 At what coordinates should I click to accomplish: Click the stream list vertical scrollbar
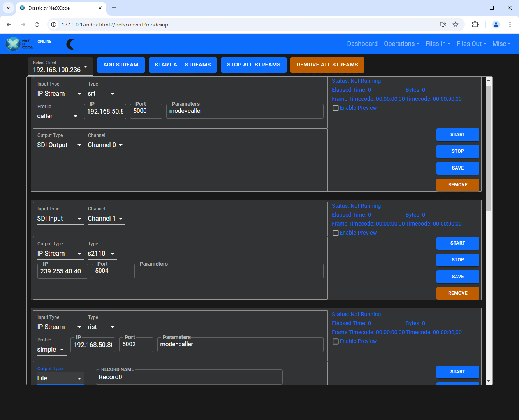[489, 148]
